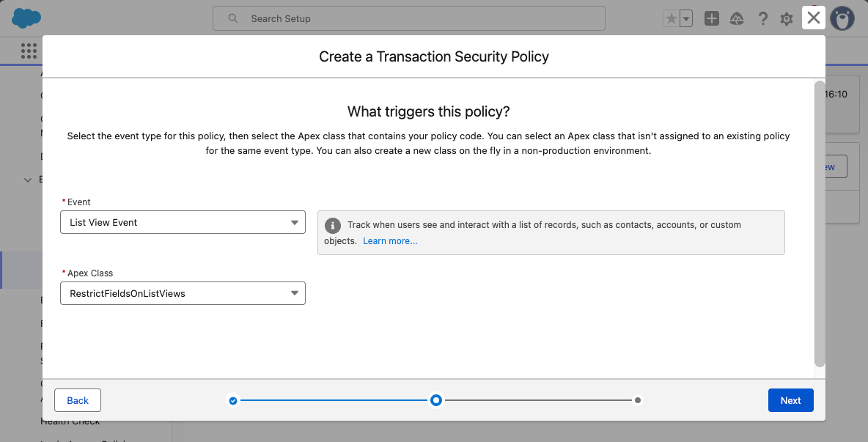Select the highlighted setup sidebar item
This screenshot has width=868, height=442.
click(x=21, y=269)
